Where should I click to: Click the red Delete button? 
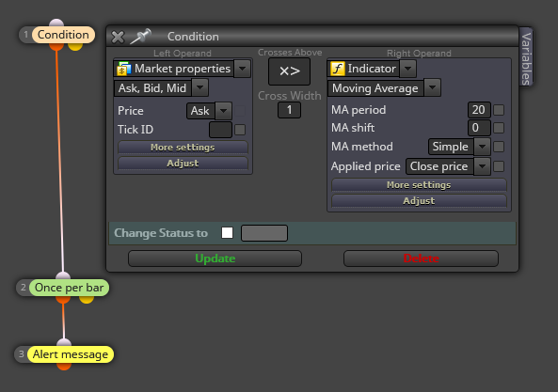click(x=421, y=259)
